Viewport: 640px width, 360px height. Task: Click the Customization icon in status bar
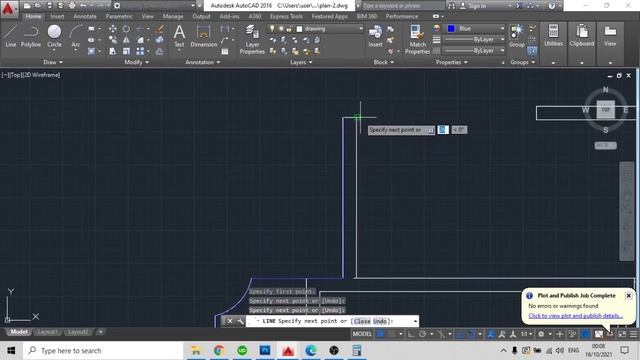click(x=633, y=334)
